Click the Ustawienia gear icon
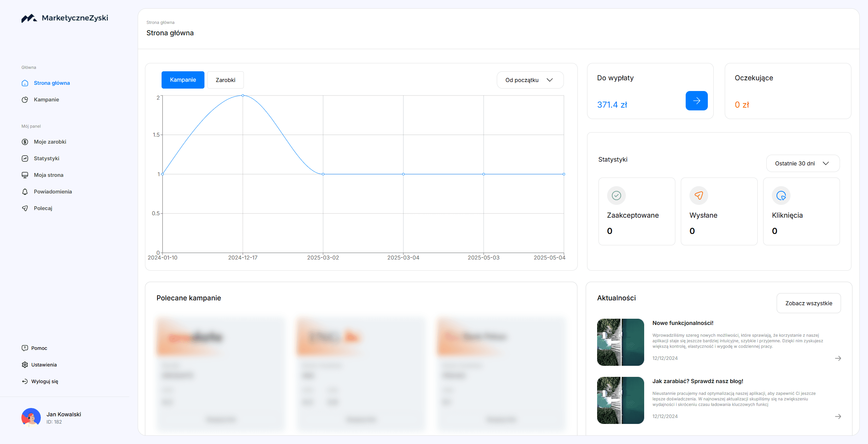Viewport: 868px width, 444px height. click(x=25, y=365)
